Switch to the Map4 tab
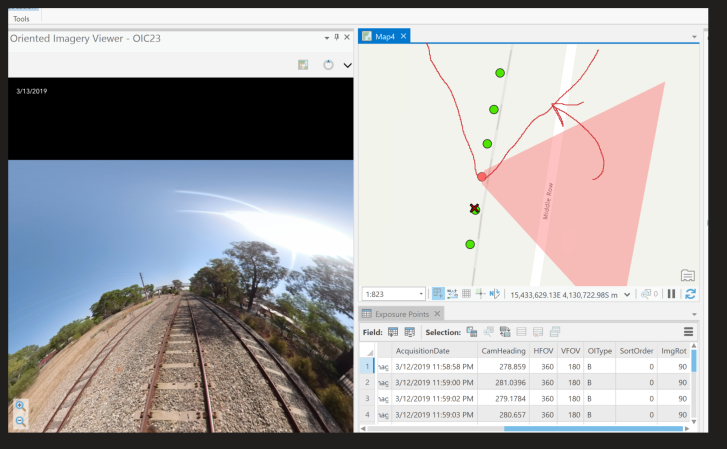The image size is (727, 449). tap(384, 36)
